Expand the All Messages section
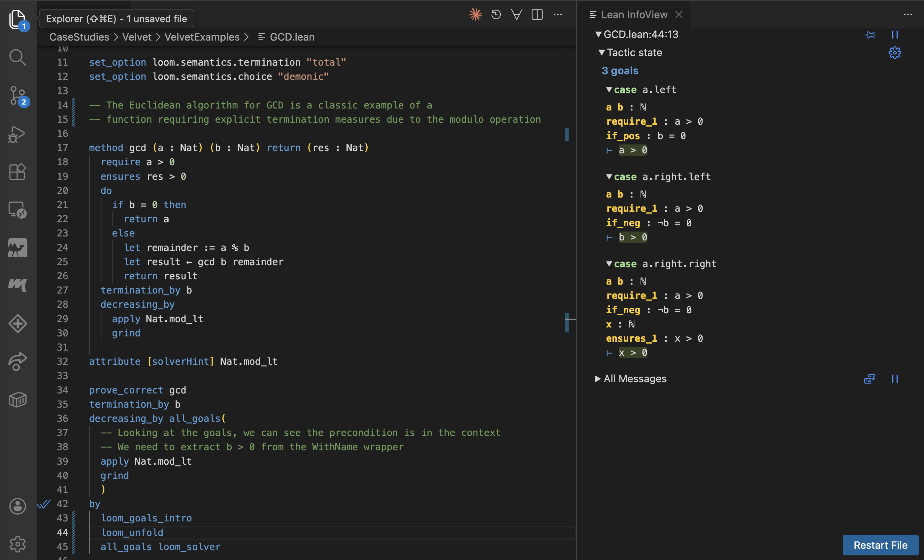This screenshot has width=924, height=560. (x=598, y=379)
